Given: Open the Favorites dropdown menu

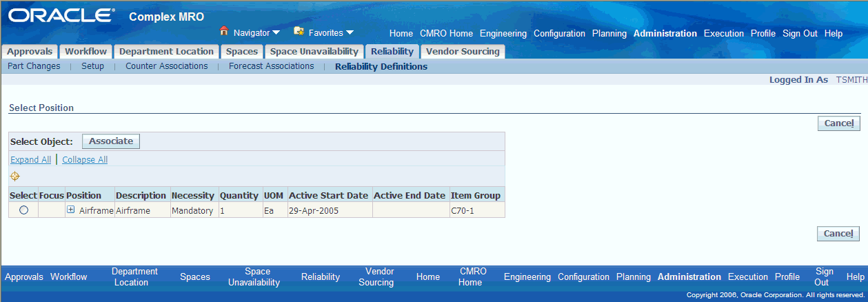Looking at the screenshot, I should click(331, 32).
